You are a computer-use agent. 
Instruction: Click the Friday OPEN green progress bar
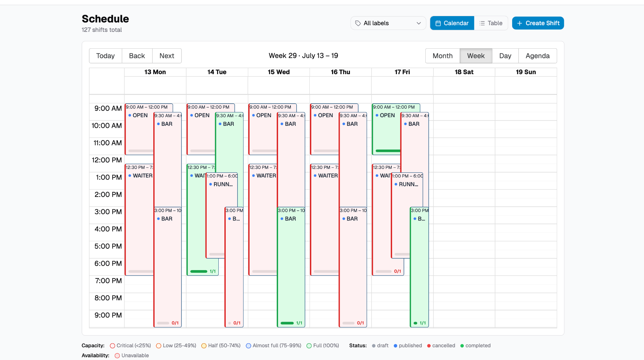tap(388, 151)
